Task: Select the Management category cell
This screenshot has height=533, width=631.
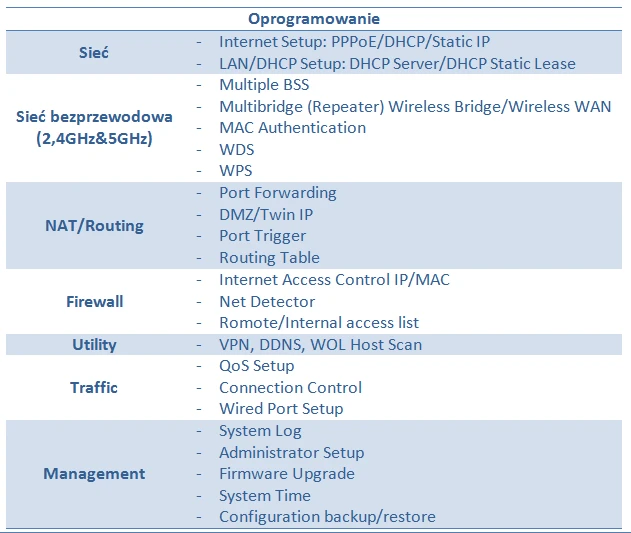Action: 94,474
